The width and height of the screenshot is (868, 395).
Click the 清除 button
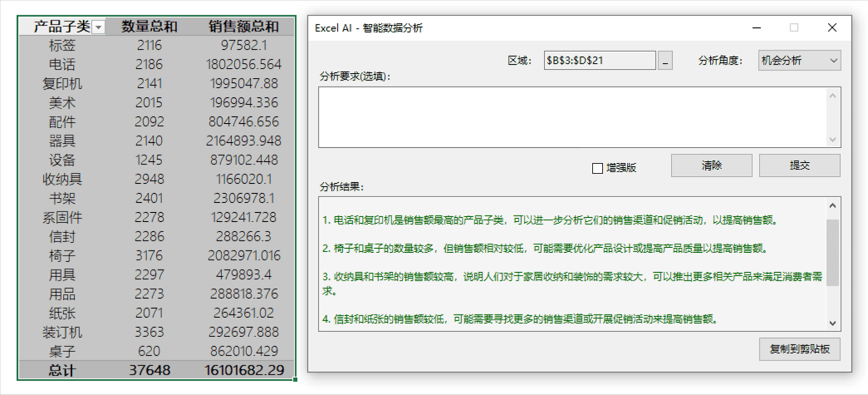point(711,165)
